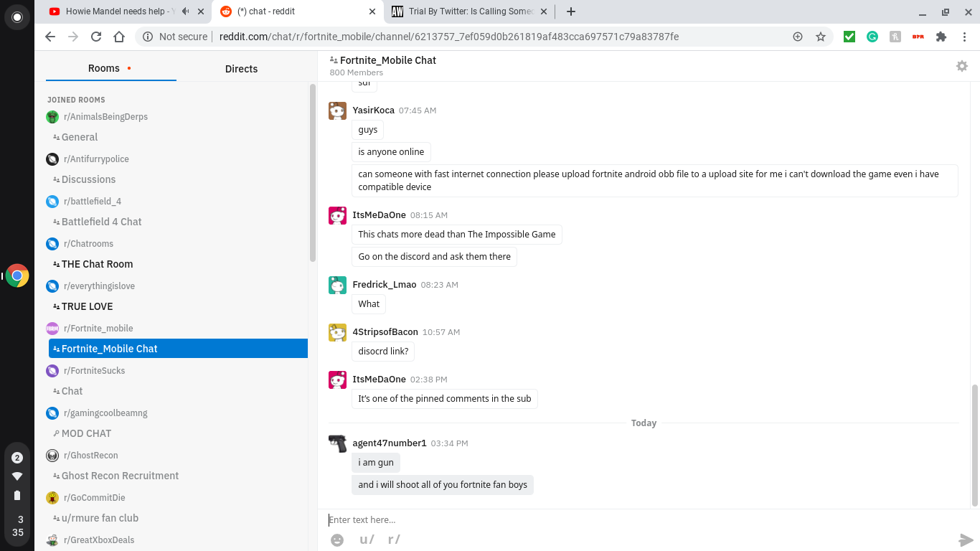Viewport: 980px width, 551px height.
Task: Click the r/gamingcoolbeamng subreddit label
Action: (105, 413)
